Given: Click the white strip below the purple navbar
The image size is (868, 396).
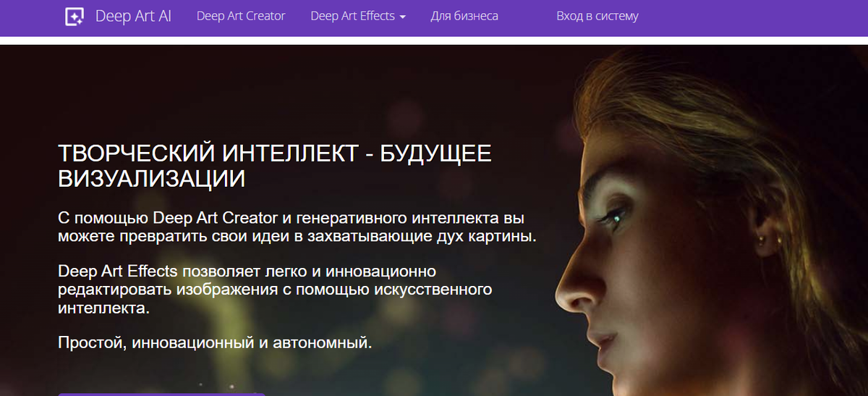Looking at the screenshot, I should (x=434, y=41).
